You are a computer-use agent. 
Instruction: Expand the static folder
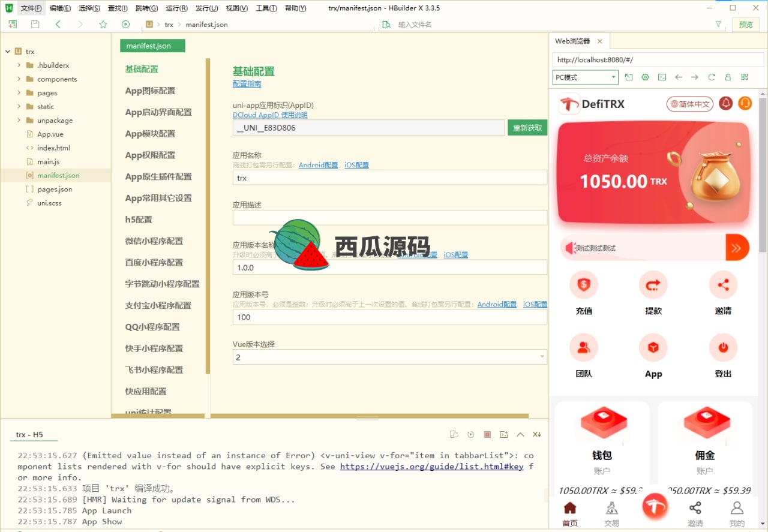click(x=19, y=106)
